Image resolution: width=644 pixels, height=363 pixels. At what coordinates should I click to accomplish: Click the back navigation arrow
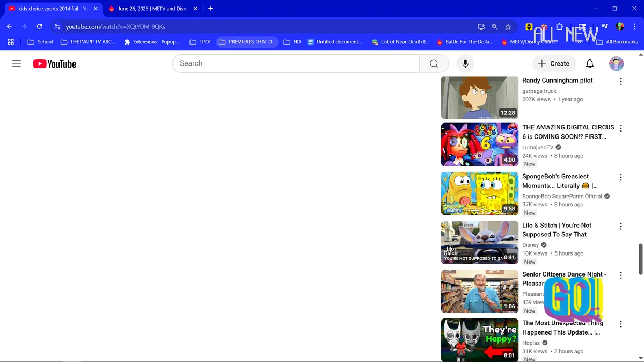pos(9,26)
